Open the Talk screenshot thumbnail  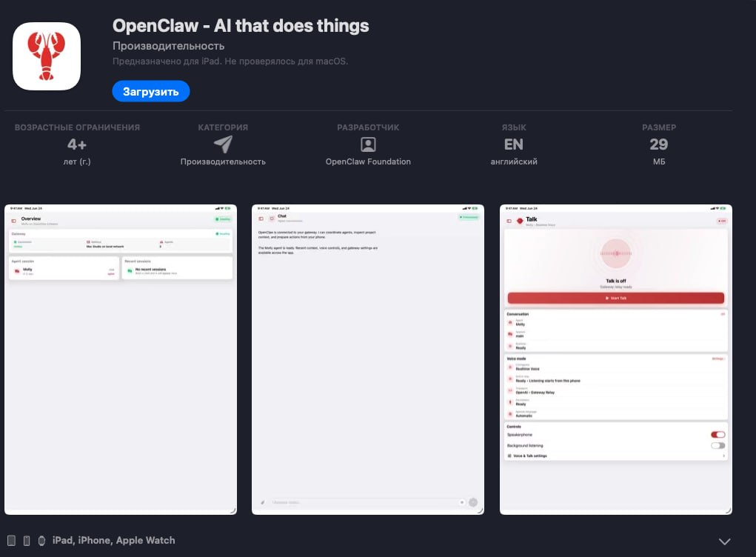tap(616, 359)
